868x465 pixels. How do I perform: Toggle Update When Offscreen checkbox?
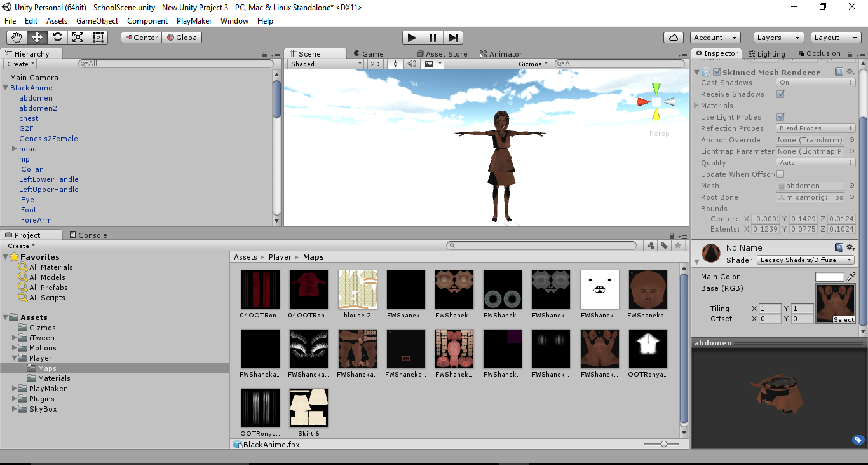click(780, 174)
